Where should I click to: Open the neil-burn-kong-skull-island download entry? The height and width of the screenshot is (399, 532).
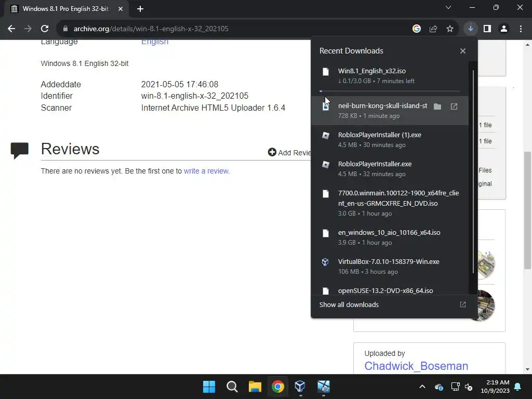[390, 111]
